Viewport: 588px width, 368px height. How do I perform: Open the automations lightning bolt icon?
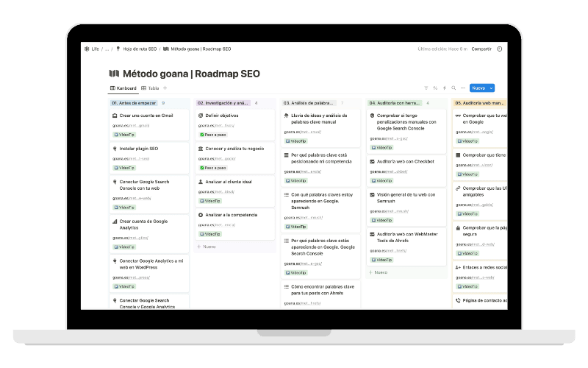point(445,88)
